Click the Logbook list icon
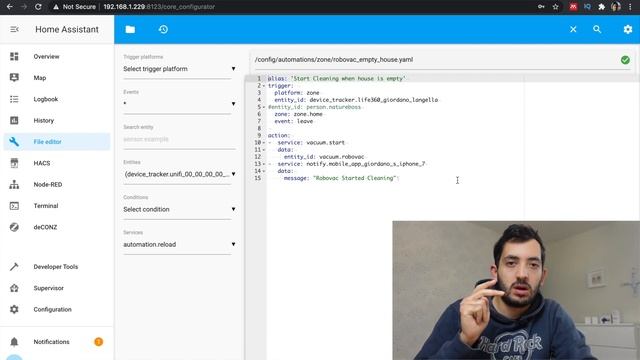This screenshot has width=640, height=360. (x=14, y=99)
